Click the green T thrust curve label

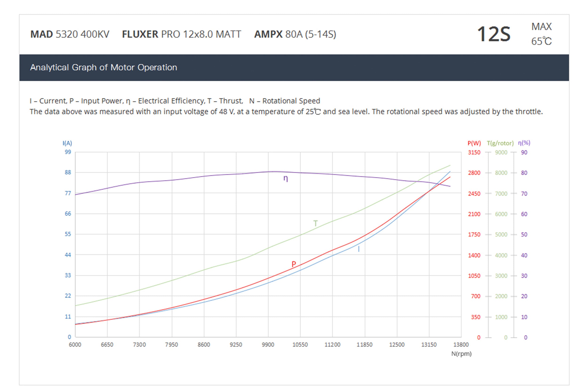click(315, 223)
